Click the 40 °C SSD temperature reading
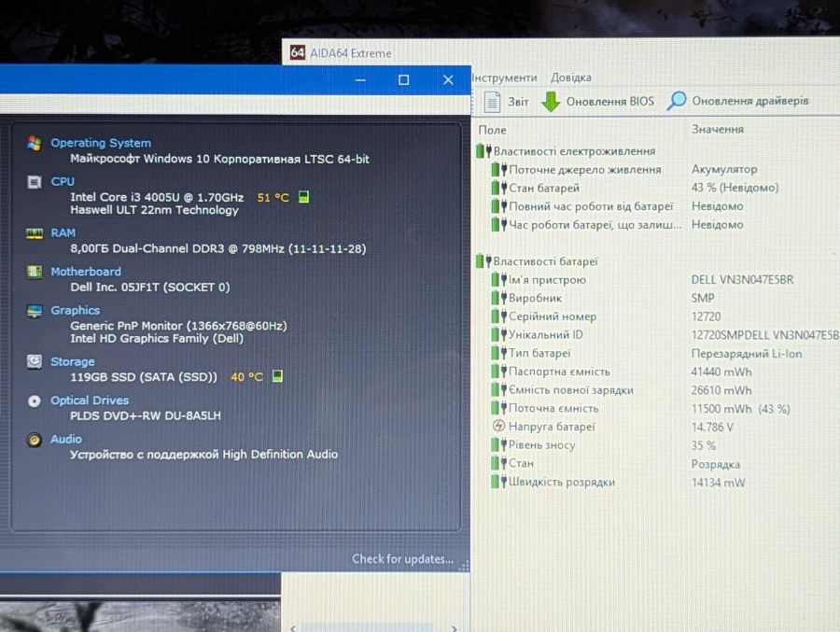The width and height of the screenshot is (840, 632). click(x=247, y=377)
